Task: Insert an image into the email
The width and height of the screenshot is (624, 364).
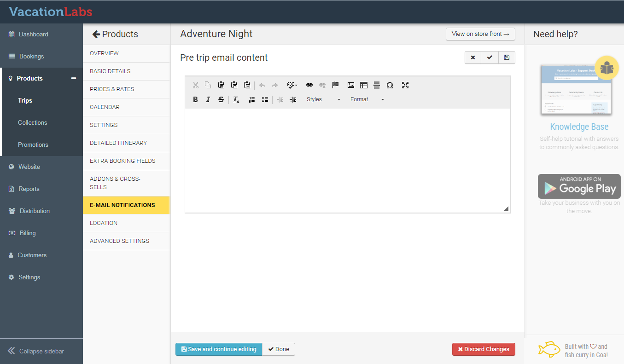Action: (351, 85)
